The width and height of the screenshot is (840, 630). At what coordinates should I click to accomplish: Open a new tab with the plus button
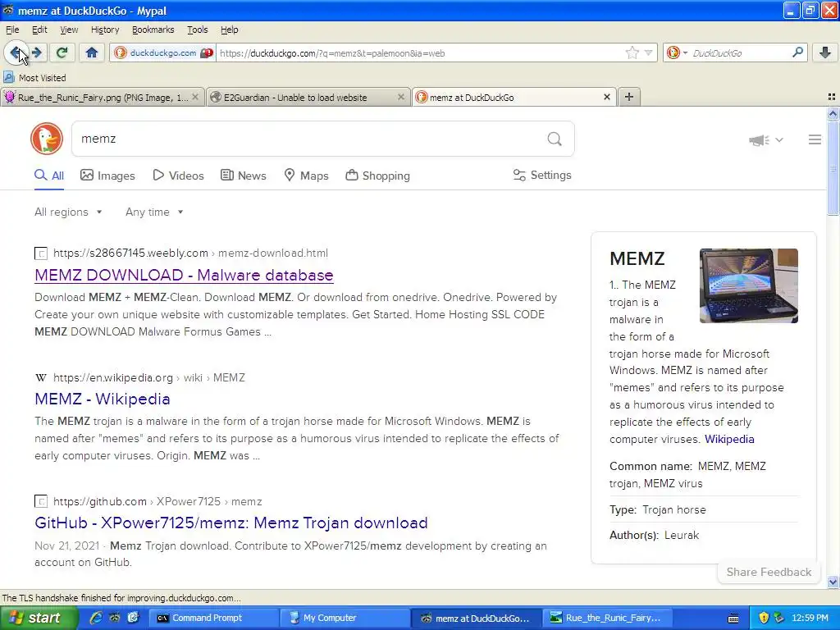pyautogui.click(x=629, y=97)
